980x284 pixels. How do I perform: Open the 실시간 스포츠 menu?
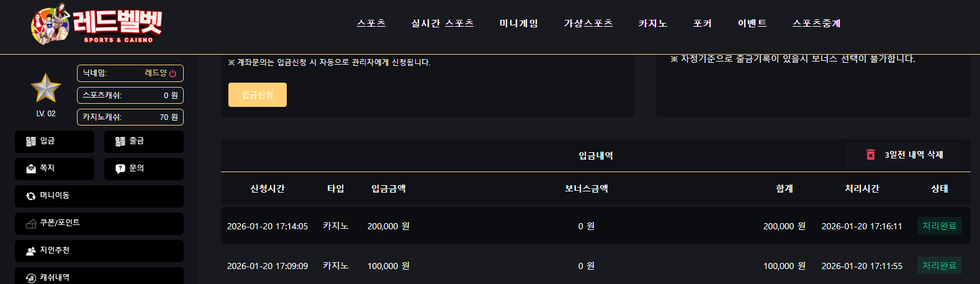443,24
